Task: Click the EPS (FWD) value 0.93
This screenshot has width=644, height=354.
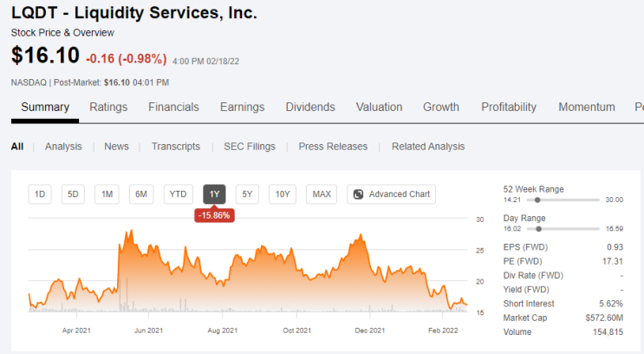Action: point(615,247)
